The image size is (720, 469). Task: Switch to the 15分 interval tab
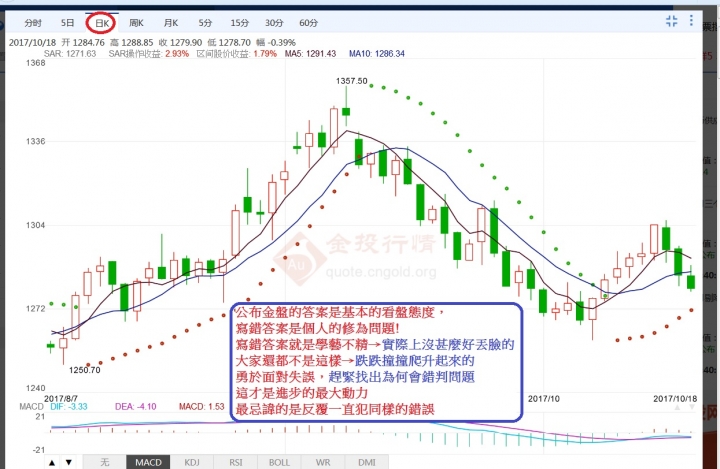pyautogui.click(x=239, y=23)
